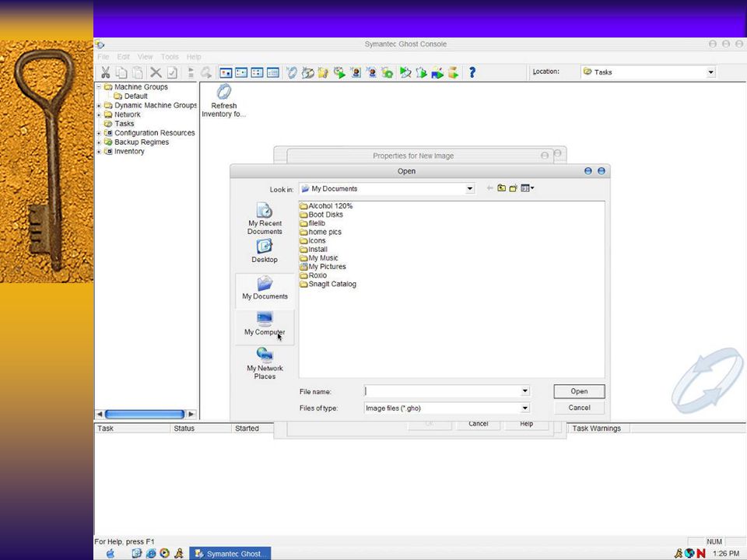The image size is (747, 560).
Task: Expand the Network tree node
Action: [99, 114]
